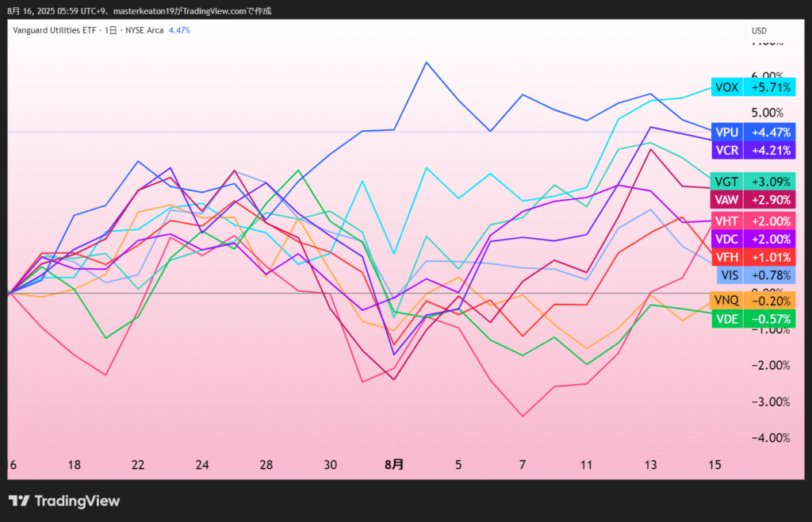Select the VOX symbol label

click(x=727, y=87)
